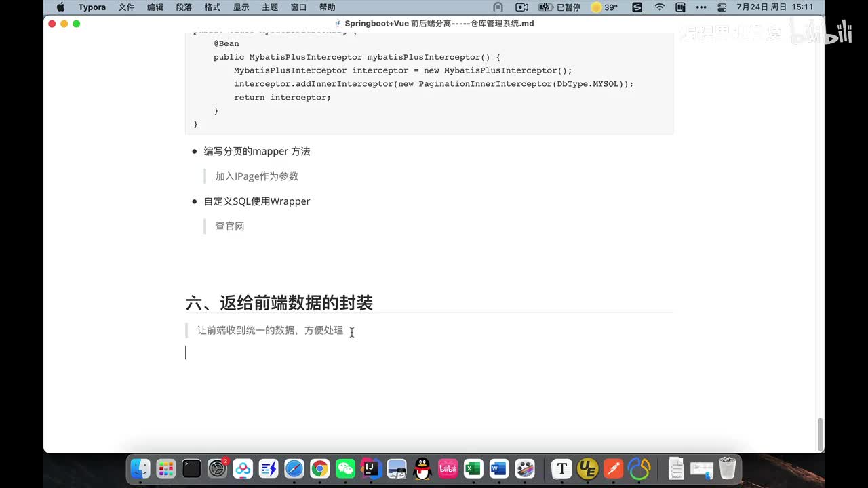
Task: Click the quote text 加入IPage作为参数
Action: [257, 176]
